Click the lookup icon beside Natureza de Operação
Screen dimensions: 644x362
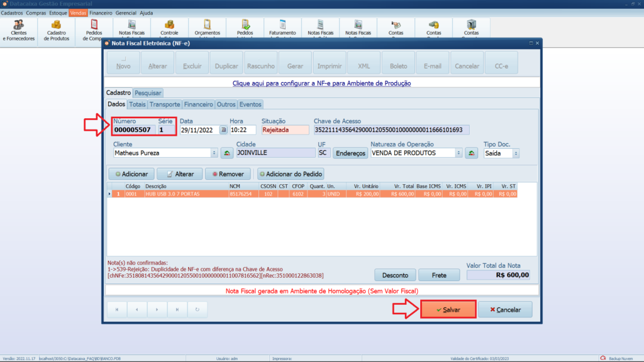[x=471, y=153]
